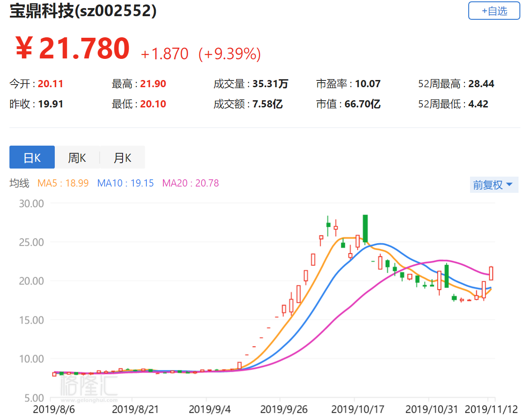Screen dimensions: 532x418
Task: Click the MA5 : 18.99 indicator label
Action: tap(63, 183)
